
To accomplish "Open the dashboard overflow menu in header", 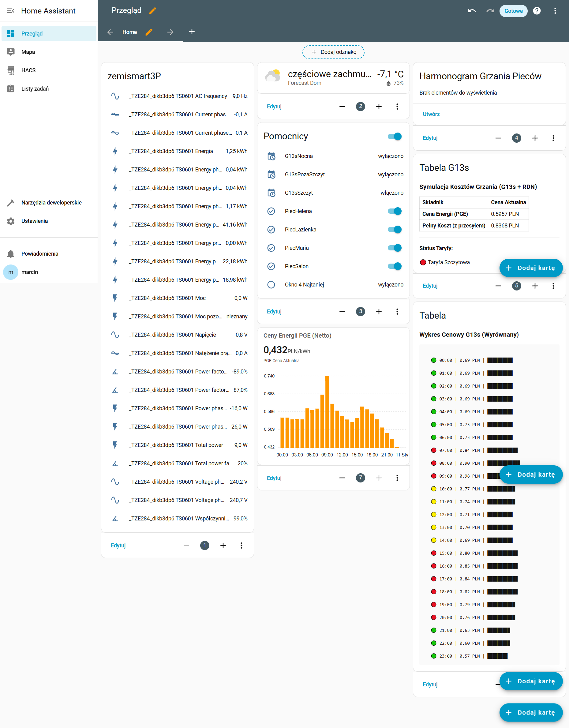I will pos(555,11).
